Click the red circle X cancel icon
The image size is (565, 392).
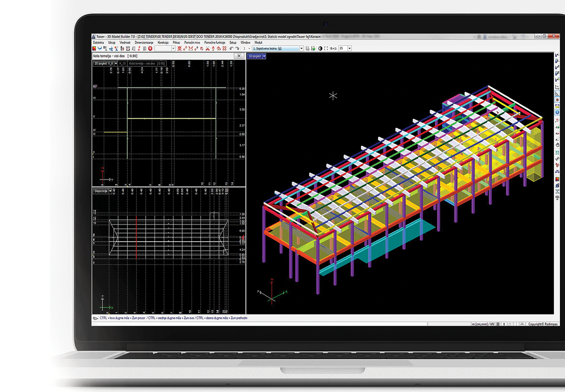coord(150,49)
